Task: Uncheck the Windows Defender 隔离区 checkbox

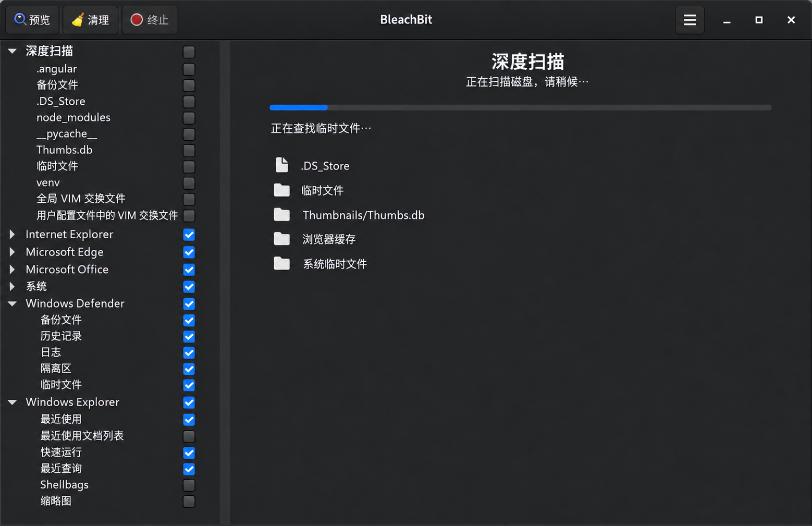Action: (x=189, y=369)
